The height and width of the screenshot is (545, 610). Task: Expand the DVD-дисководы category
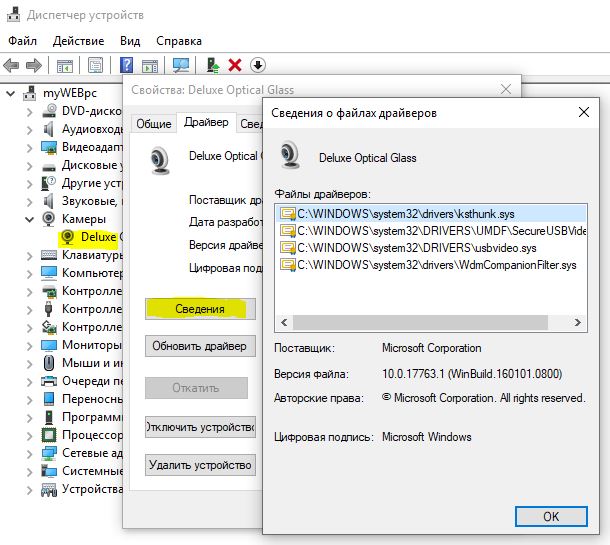point(29,112)
